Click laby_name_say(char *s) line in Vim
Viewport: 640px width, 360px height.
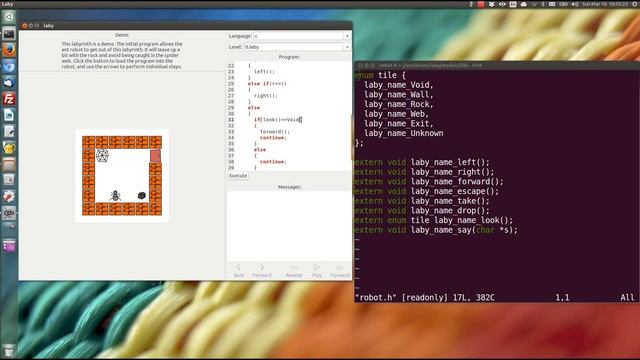click(x=436, y=230)
